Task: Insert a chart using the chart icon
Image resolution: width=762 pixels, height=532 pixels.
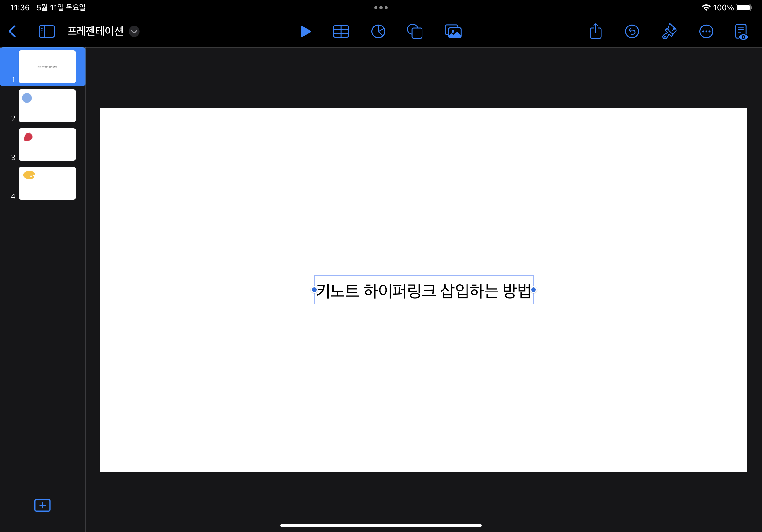Action: (x=378, y=32)
